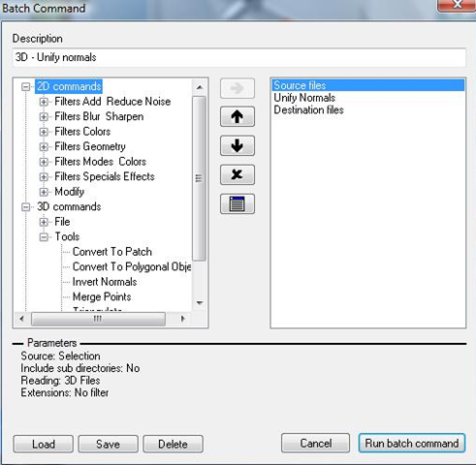Collapse the 2D commands tree node
This screenshot has width=476, height=465.
(25, 86)
